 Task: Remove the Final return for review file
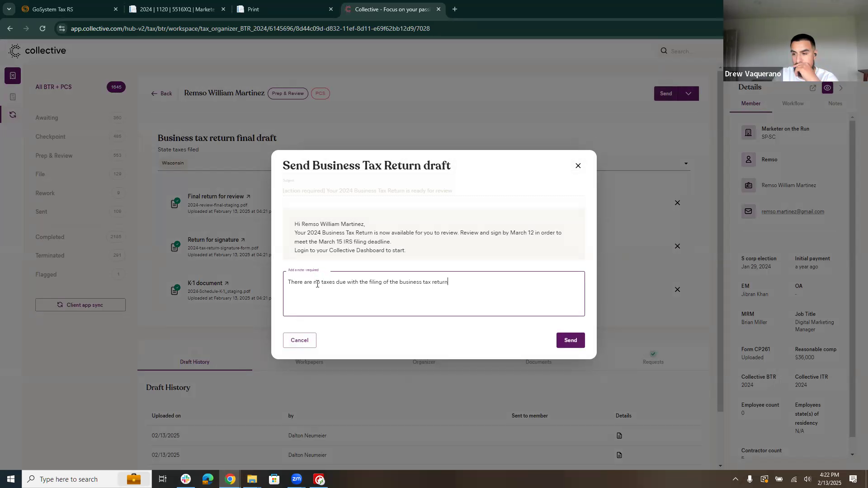[677, 203]
